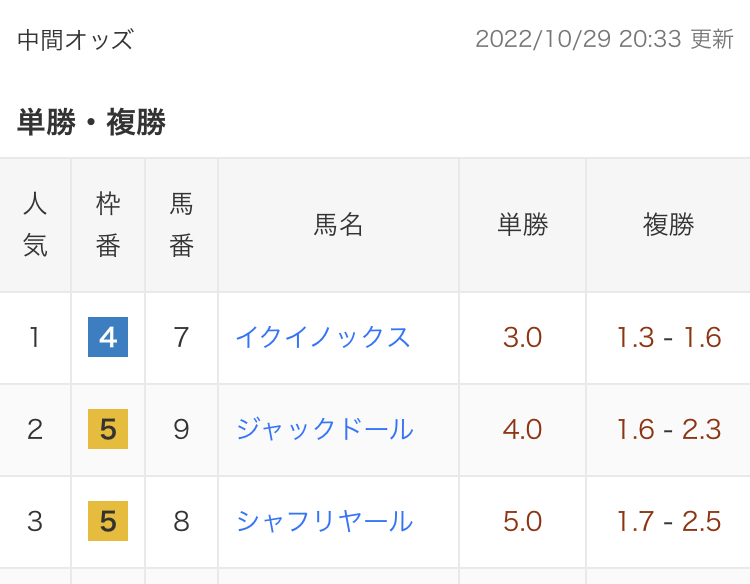Click the 中間オッズ label

click(76, 40)
